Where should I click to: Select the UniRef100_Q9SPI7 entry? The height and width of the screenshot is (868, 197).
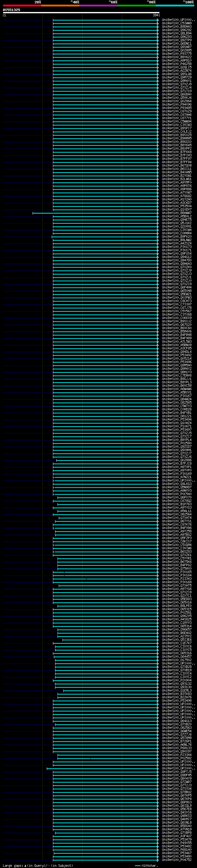pyautogui.click(x=176, y=128)
